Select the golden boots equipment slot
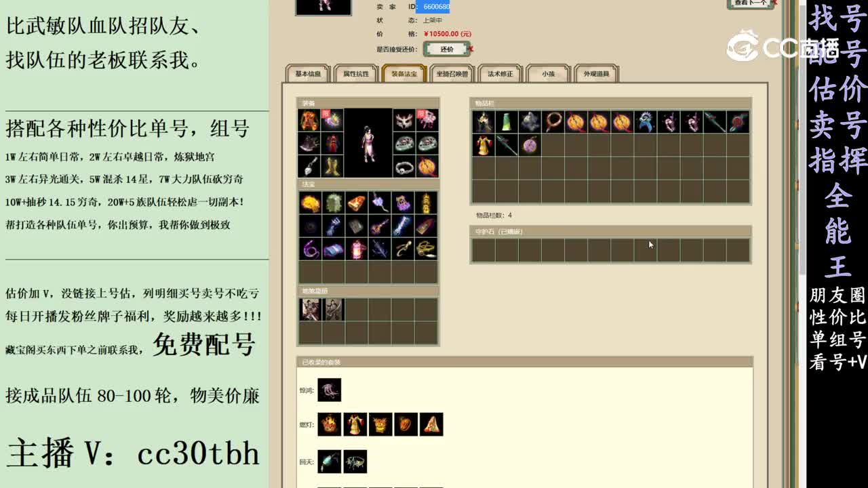This screenshot has width=868, height=488. (x=333, y=166)
